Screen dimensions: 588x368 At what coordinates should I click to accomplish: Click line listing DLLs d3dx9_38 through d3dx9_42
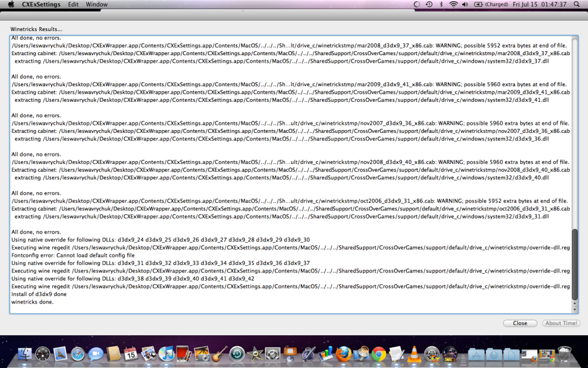133,279
